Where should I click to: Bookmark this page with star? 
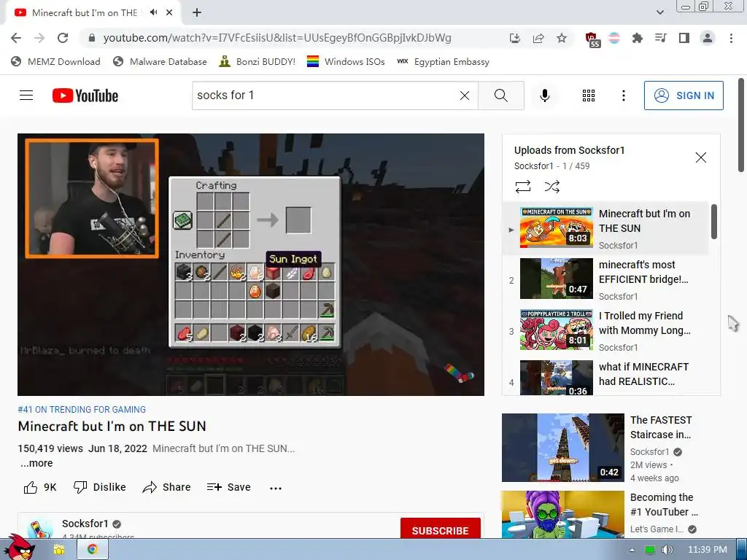[x=562, y=38]
